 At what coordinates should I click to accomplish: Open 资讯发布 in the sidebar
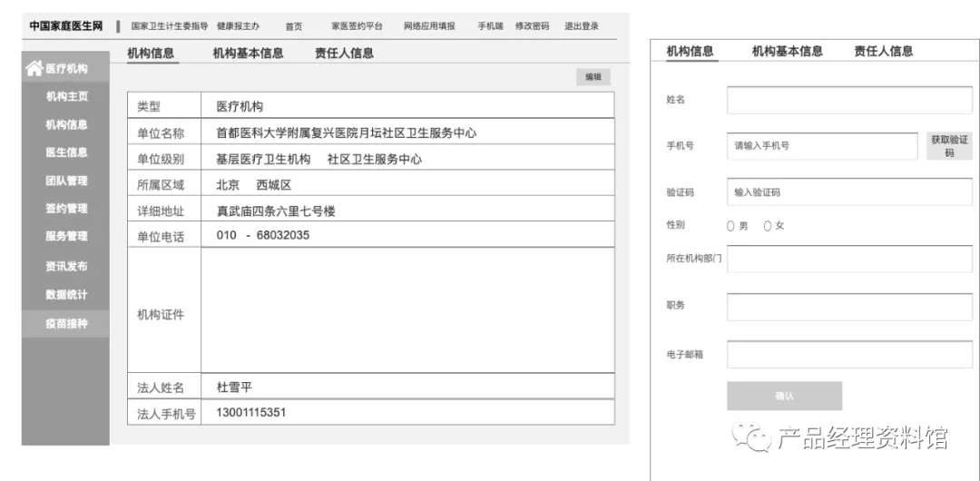[66, 266]
